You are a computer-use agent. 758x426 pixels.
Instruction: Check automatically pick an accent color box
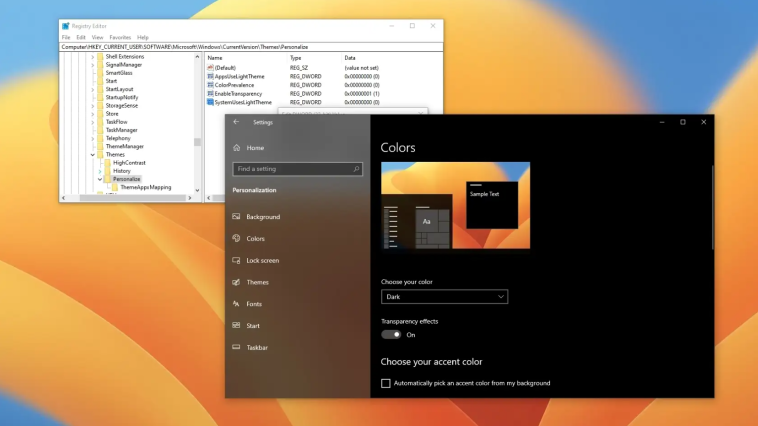click(386, 383)
